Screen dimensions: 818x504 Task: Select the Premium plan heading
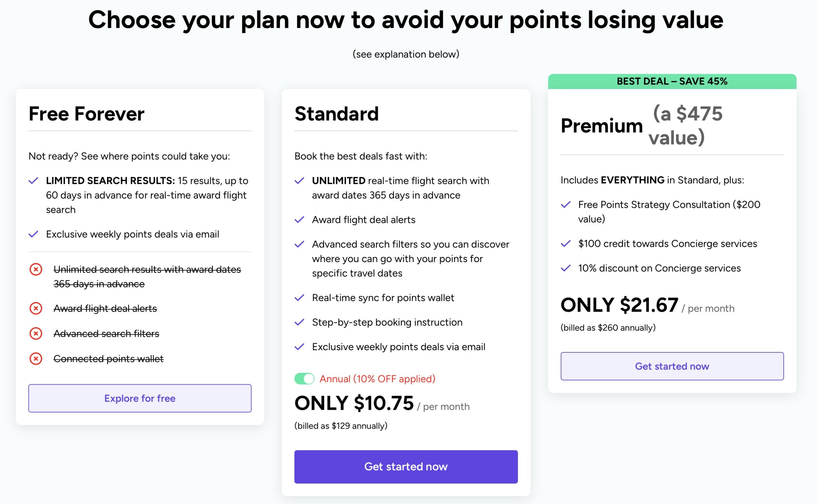point(601,126)
